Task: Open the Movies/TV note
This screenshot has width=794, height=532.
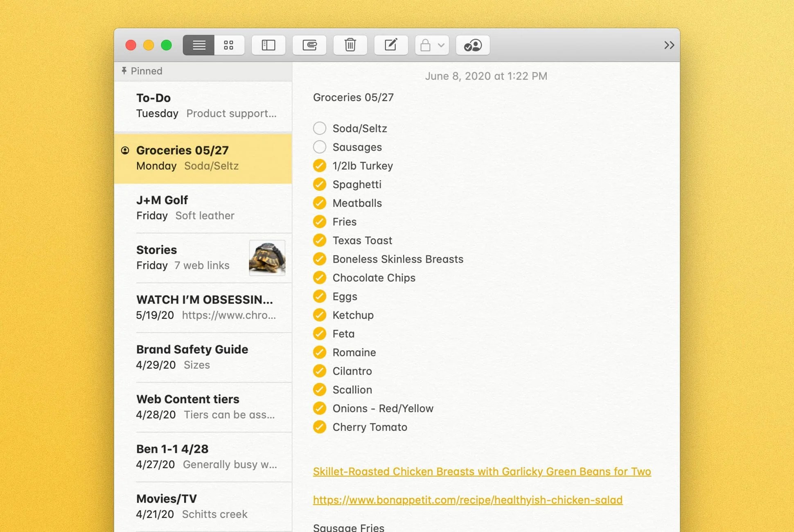Action: (x=203, y=507)
